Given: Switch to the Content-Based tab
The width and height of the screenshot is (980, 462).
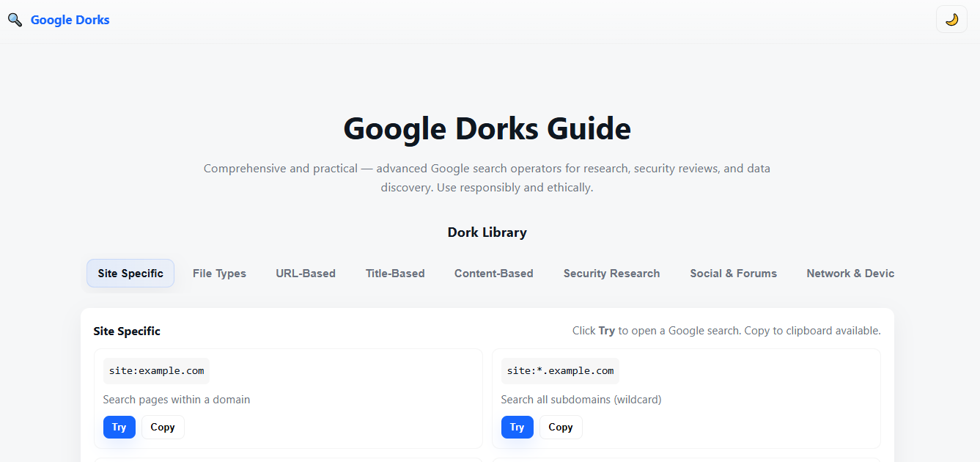Looking at the screenshot, I should coord(493,273).
